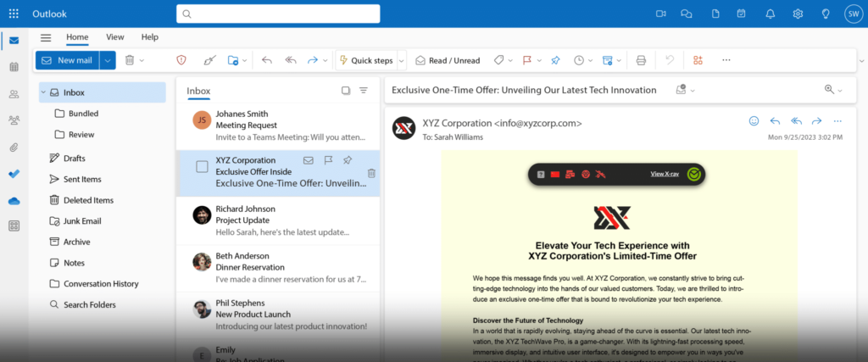Open the zoom dropdown in reading pane
Viewport: 868px width, 362px height.
(x=832, y=90)
